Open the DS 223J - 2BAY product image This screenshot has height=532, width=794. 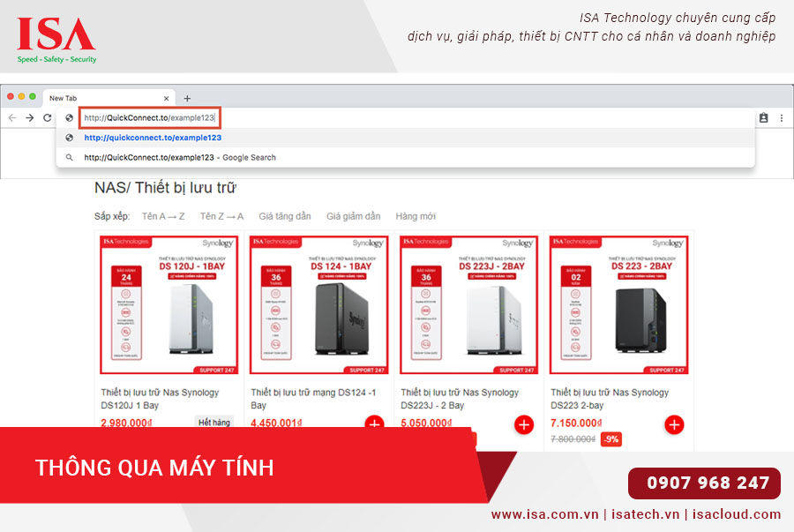pos(469,304)
